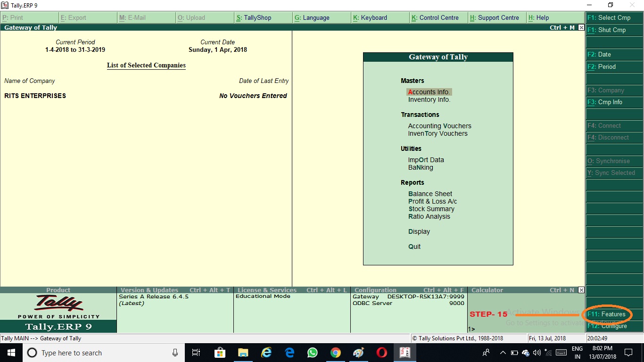644x362 pixels.
Task: Click the Print button in the top bar
Action: (29, 18)
